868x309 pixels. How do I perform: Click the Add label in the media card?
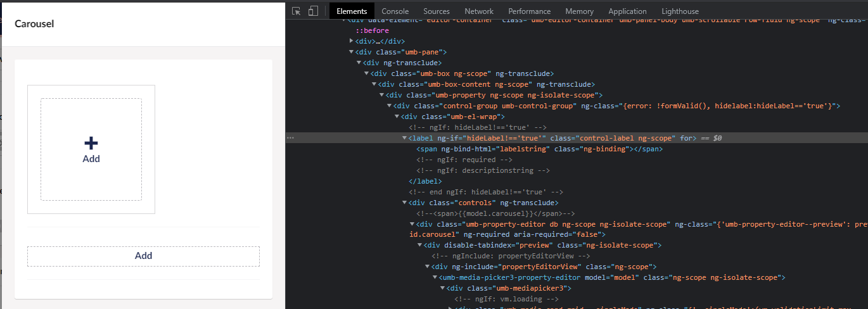[91, 159]
